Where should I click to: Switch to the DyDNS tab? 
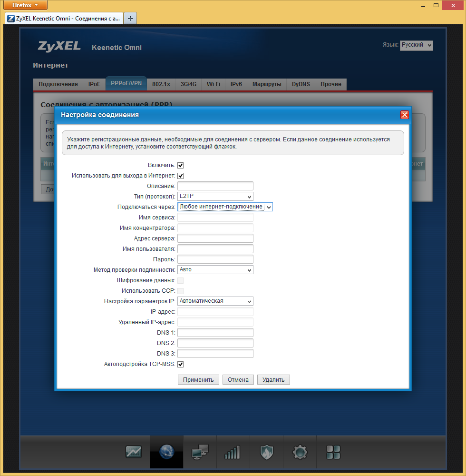[x=301, y=84]
